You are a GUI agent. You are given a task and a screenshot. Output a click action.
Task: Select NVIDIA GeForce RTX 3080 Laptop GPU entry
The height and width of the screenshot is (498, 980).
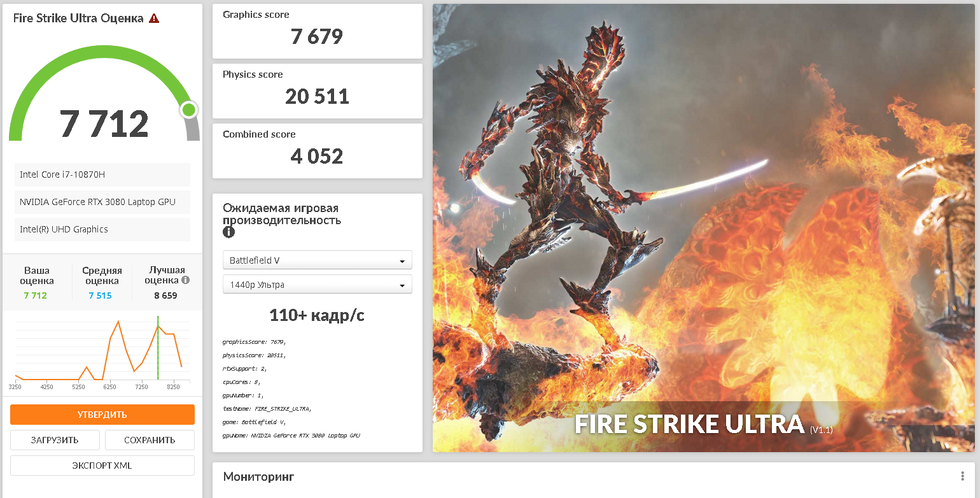[x=102, y=202]
